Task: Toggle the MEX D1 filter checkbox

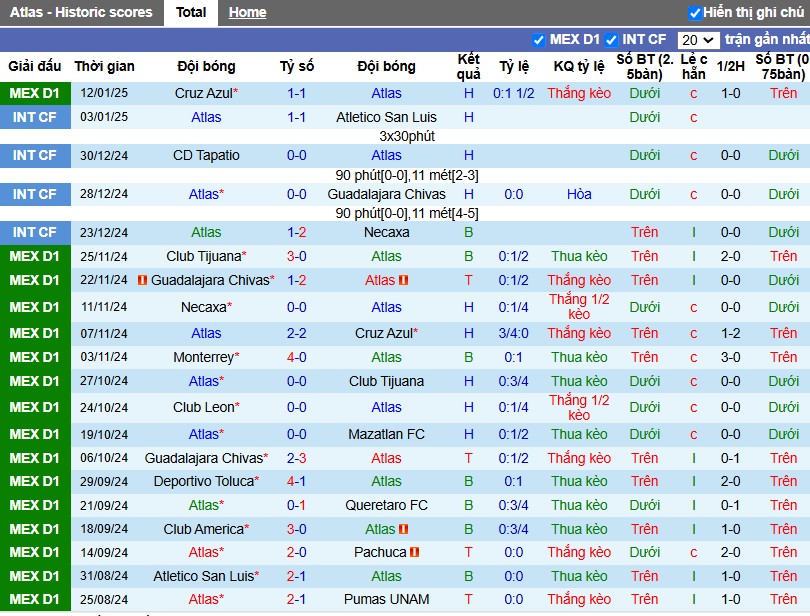Action: coord(538,40)
